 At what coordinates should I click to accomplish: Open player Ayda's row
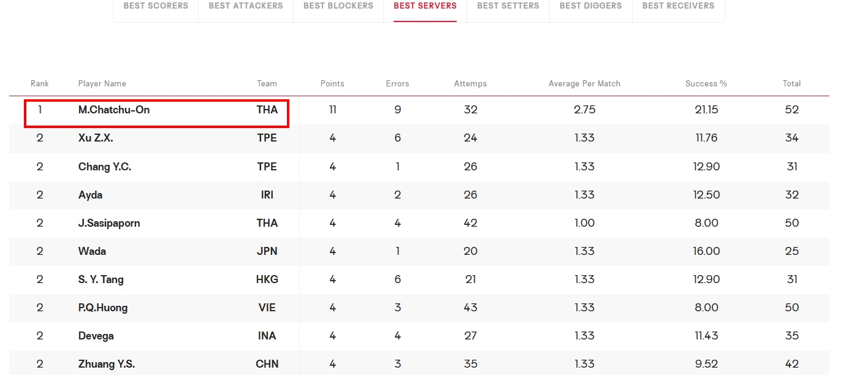click(419, 194)
